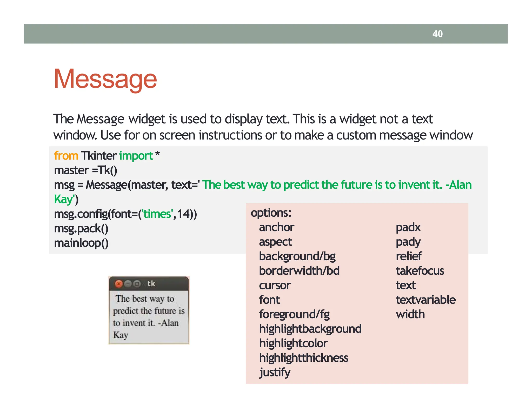Click the 'highlightthickness' option
532x411 pixels.
tap(304, 358)
